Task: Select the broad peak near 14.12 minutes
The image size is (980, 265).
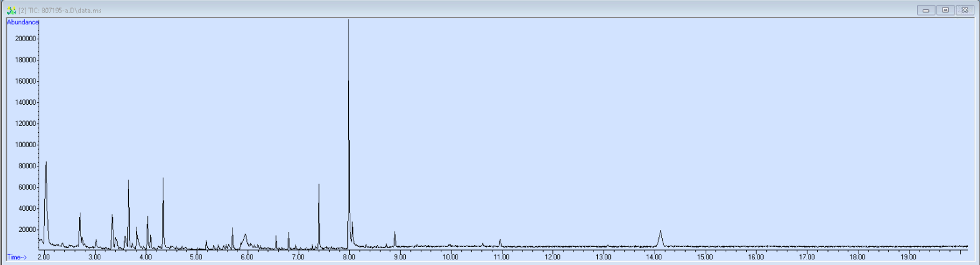Action: tap(660, 239)
